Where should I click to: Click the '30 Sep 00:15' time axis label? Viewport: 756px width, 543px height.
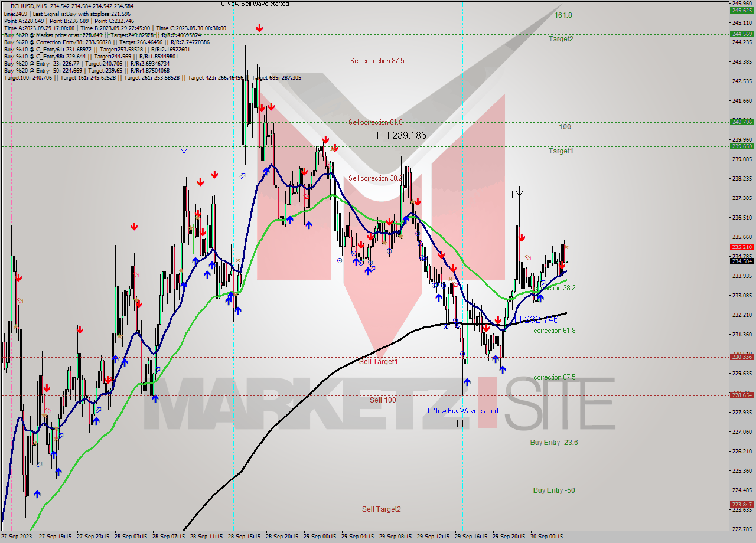(547, 537)
